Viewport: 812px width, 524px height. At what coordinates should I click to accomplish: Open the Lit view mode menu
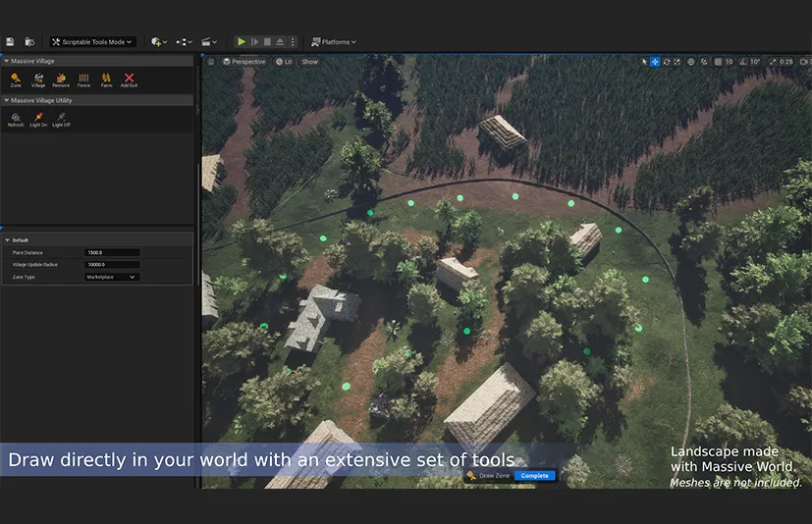coord(284,62)
